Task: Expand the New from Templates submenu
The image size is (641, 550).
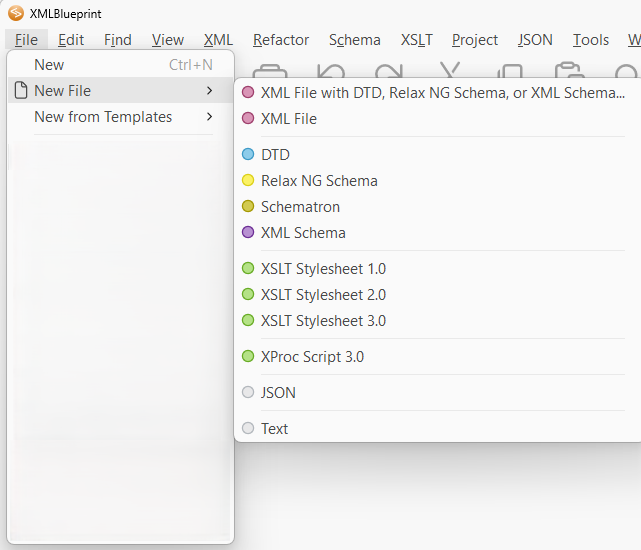Action: click(209, 117)
